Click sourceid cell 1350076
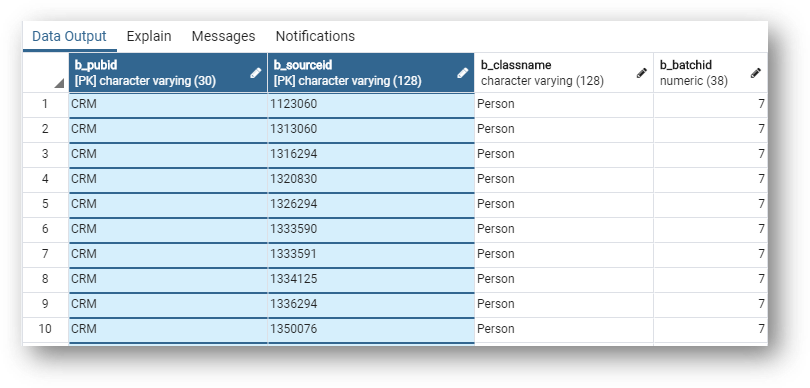This screenshot has height=388, width=810. [x=371, y=329]
